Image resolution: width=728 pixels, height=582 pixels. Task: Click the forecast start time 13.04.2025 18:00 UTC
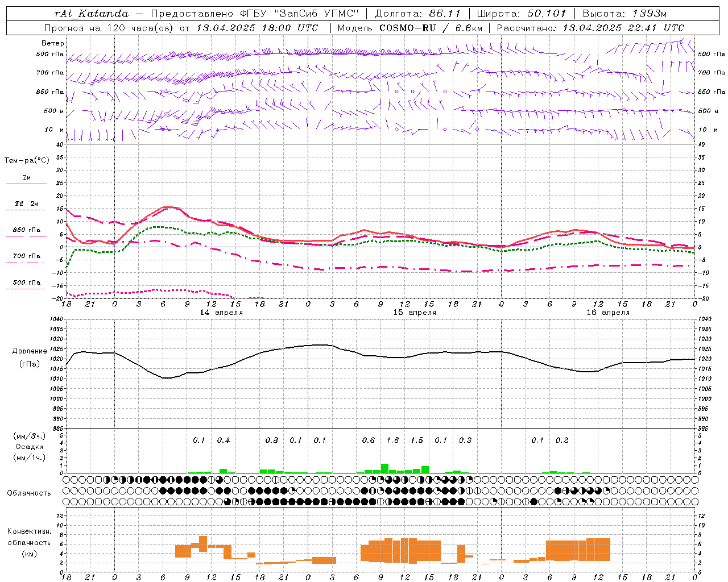coord(257,28)
